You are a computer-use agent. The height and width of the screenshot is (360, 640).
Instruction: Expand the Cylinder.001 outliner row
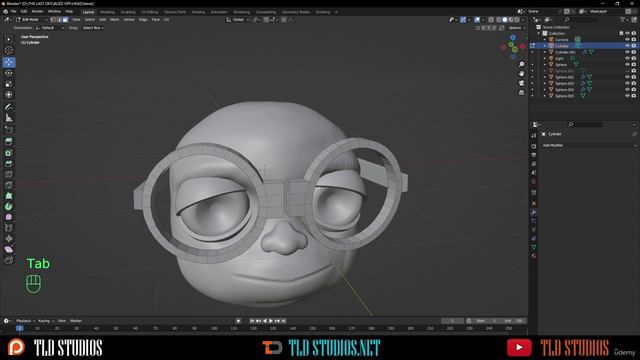[x=544, y=52]
